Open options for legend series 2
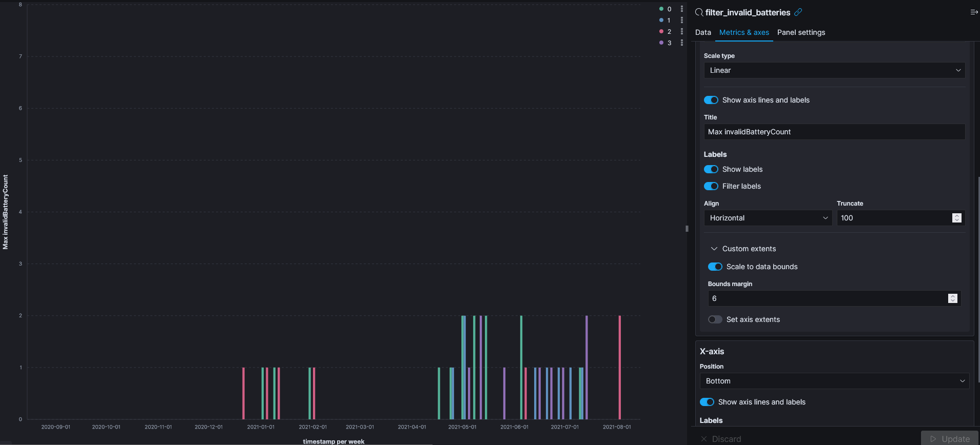Screen dimensions: 980x445 pyautogui.click(x=681, y=31)
